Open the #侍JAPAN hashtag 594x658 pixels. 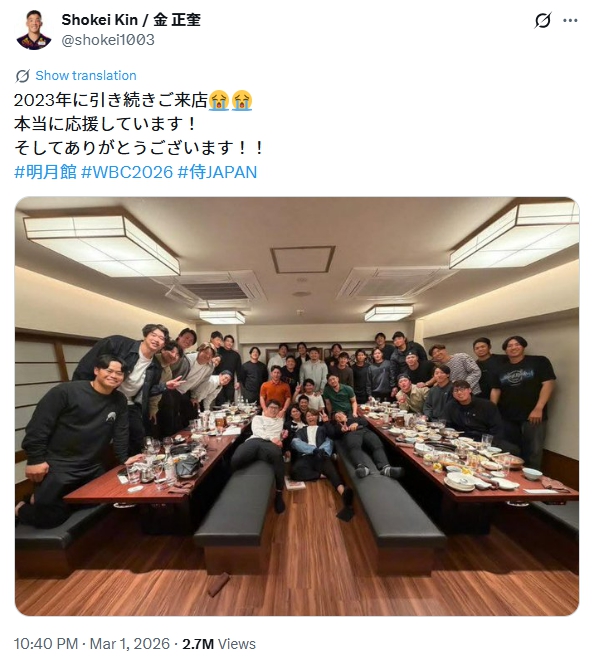[x=217, y=172]
